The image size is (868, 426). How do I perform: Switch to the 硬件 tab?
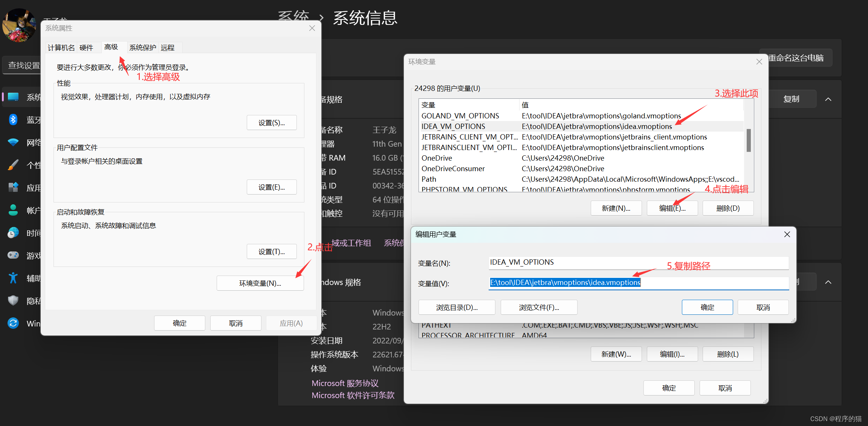click(x=86, y=47)
